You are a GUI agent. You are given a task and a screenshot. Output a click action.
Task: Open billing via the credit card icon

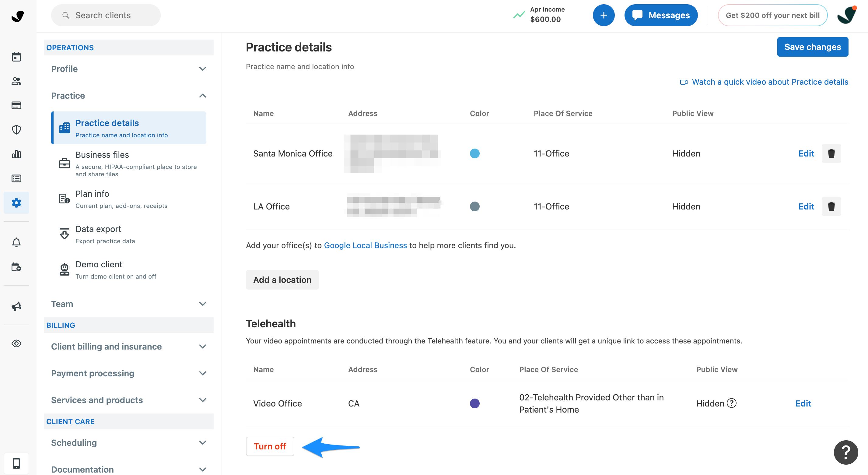[16, 105]
